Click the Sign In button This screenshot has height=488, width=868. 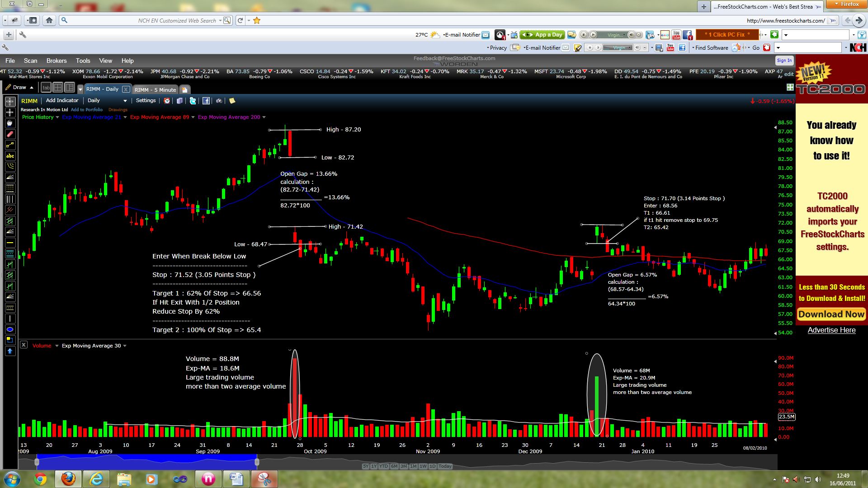point(784,61)
